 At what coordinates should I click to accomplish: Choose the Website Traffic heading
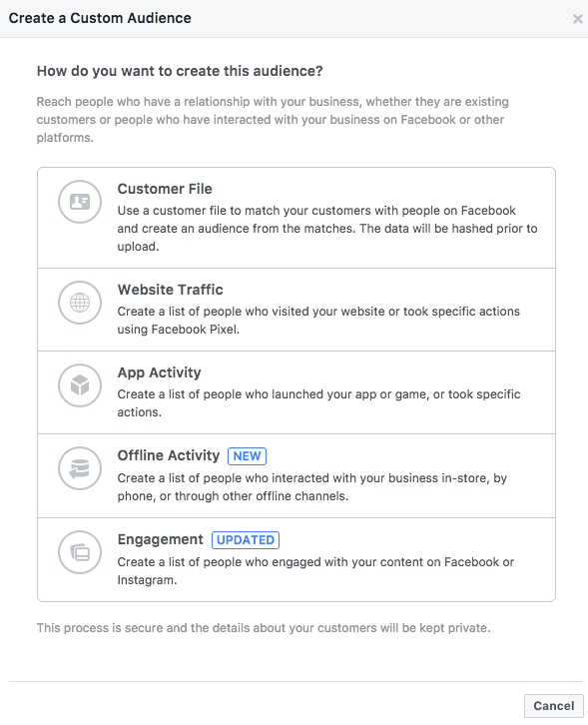[x=170, y=290]
